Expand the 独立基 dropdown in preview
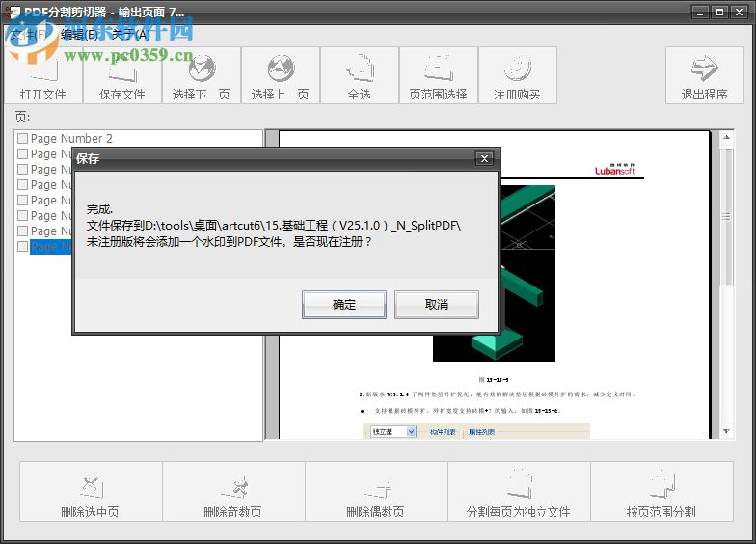Screen dimensions: 756x544 coord(411,432)
